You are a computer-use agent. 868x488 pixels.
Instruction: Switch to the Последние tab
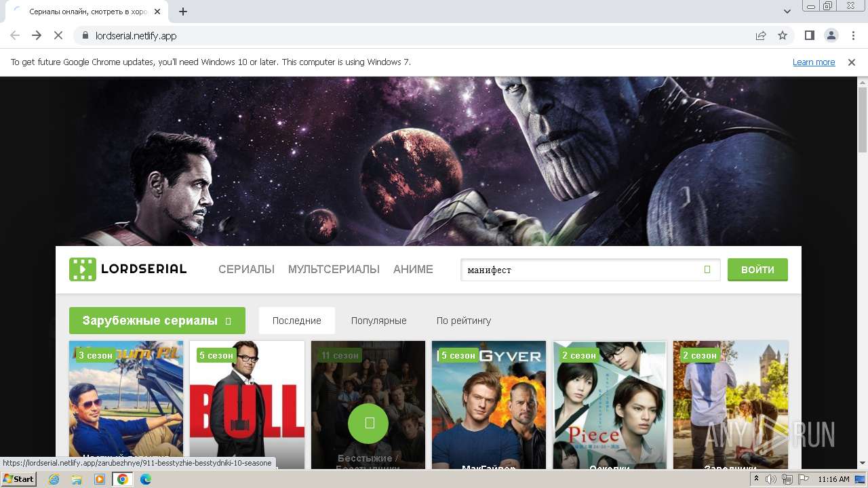tap(297, 321)
